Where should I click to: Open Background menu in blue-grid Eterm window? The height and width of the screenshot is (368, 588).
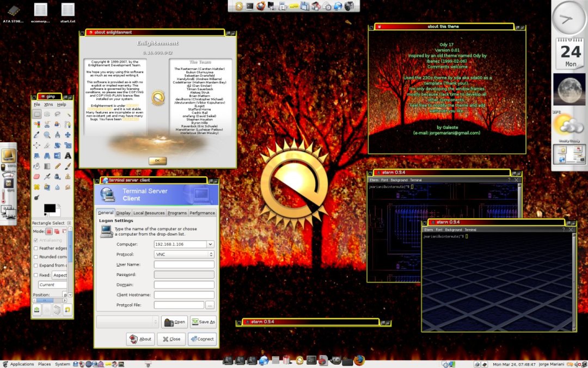coord(454,230)
